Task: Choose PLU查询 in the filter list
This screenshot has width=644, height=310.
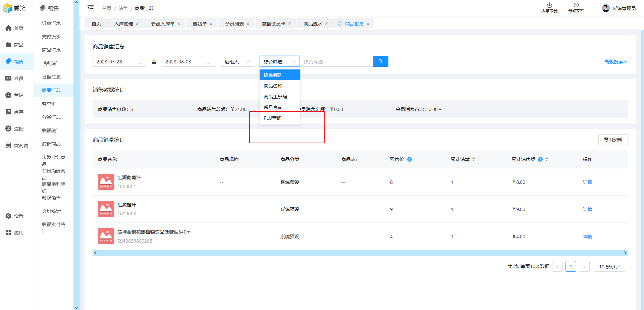Action: (272, 118)
